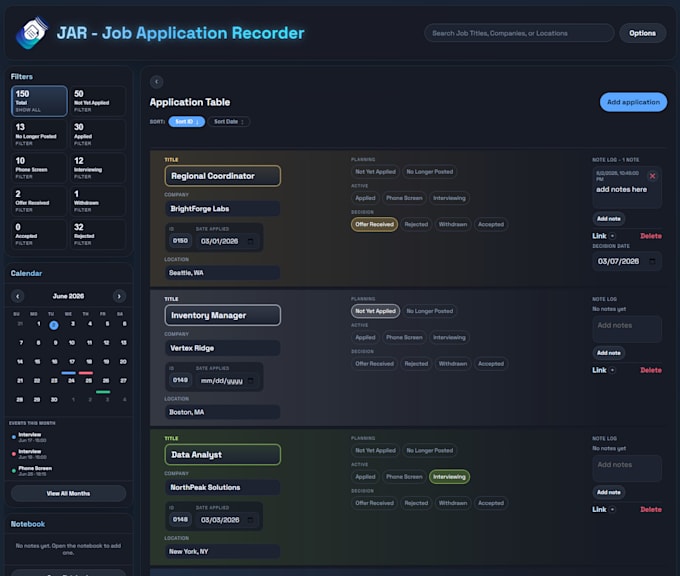Filter by 50 Not Yet Applied
The width and height of the screenshot is (680, 576).
98,101
